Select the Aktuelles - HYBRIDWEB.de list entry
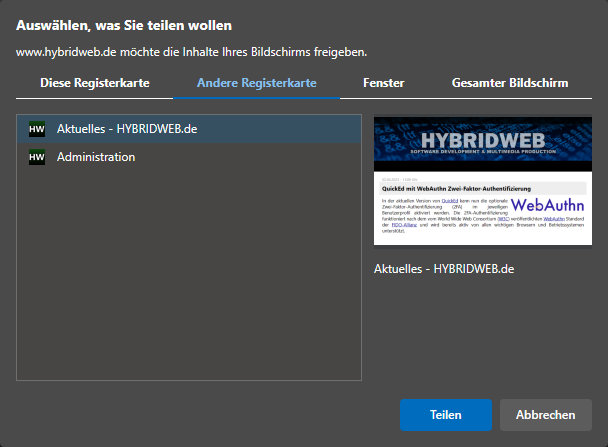This screenshot has width=608, height=447. (x=189, y=129)
